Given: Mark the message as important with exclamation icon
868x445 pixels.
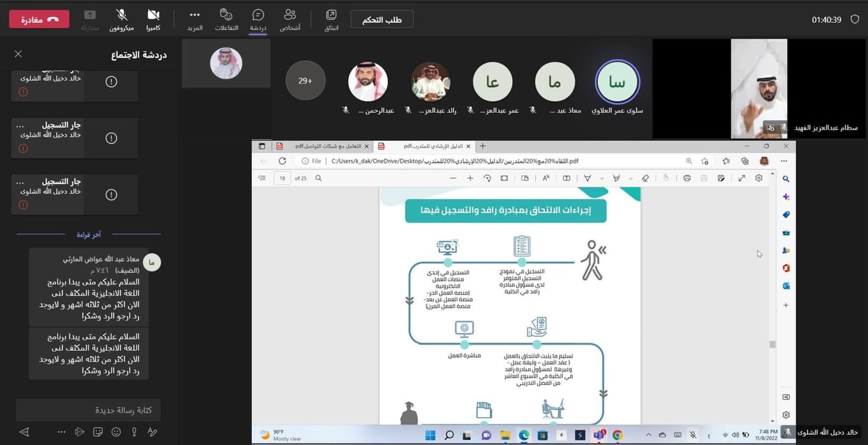Looking at the screenshot, I should [134, 432].
